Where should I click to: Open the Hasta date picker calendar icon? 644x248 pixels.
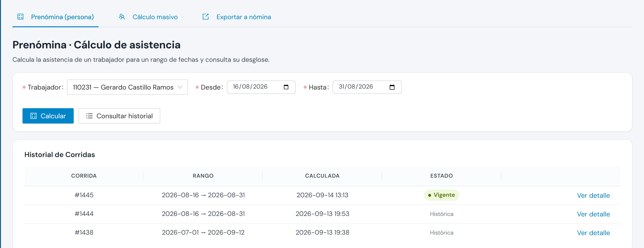(x=392, y=87)
